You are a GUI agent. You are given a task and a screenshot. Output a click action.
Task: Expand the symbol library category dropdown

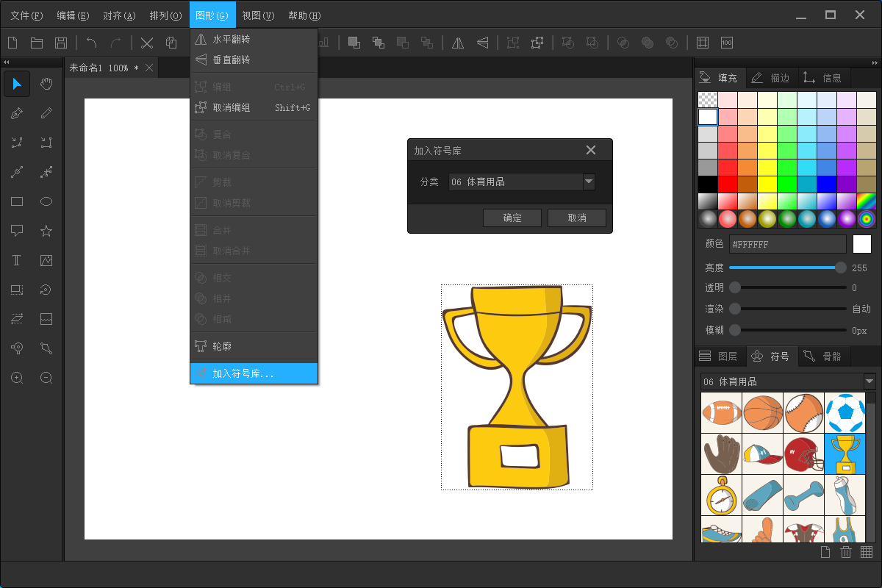(870, 381)
